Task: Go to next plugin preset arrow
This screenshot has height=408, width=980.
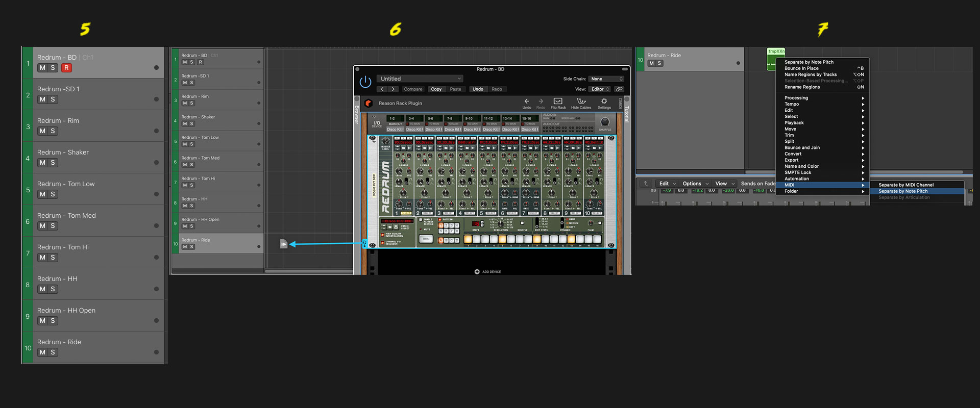Action: 393,89
